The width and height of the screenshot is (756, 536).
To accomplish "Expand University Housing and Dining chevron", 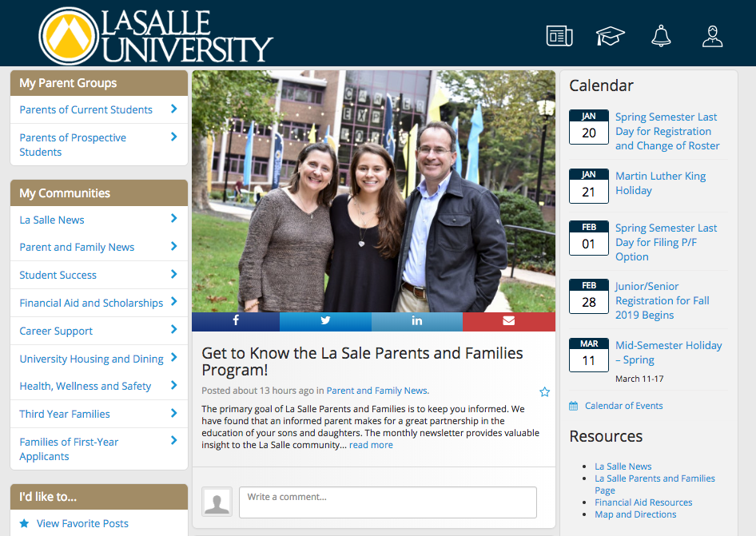I will coord(174,358).
